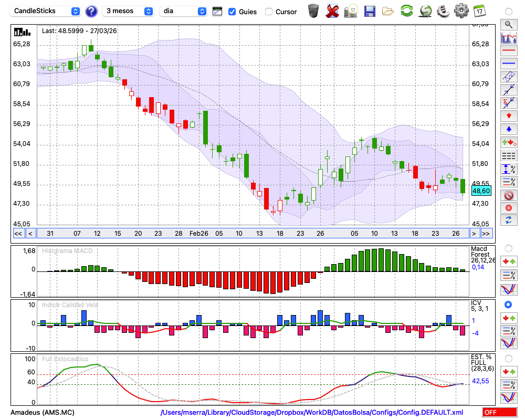525x420 pixels.
Task: Select the radio button next to the MACD panel
Action: (509, 248)
